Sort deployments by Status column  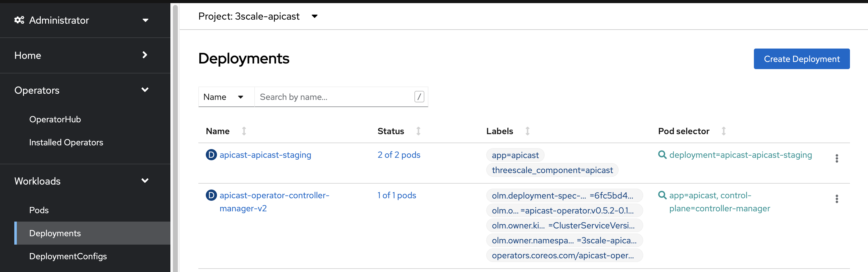(418, 131)
